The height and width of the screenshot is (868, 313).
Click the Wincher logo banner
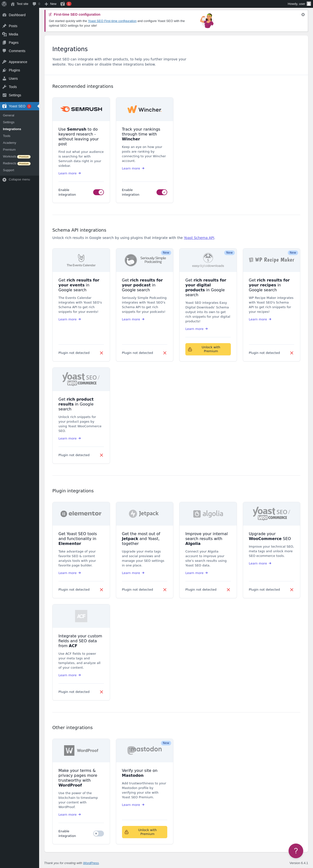(x=145, y=109)
